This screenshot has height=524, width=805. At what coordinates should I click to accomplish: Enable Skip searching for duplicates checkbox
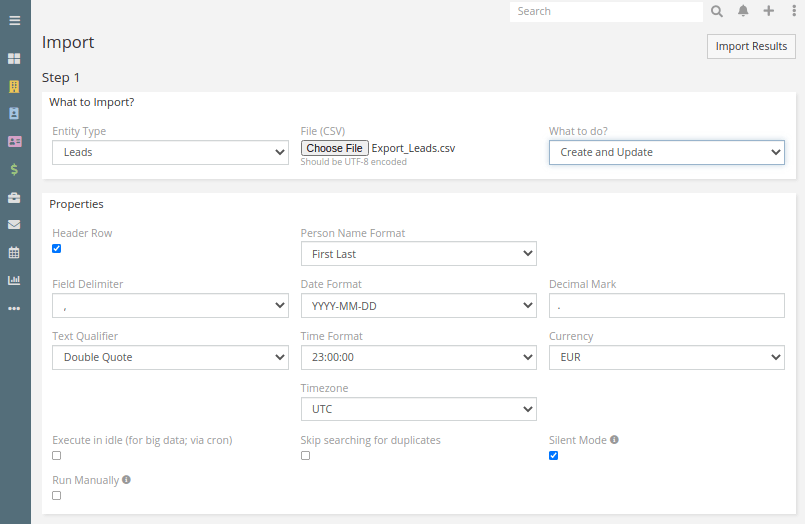click(306, 455)
